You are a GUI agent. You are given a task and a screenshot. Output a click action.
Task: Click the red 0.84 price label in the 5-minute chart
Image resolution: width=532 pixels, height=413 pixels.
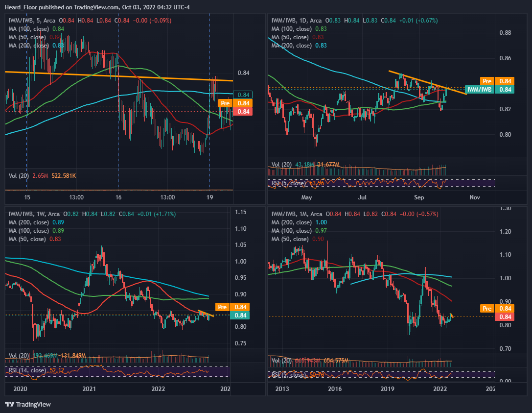coord(243,111)
